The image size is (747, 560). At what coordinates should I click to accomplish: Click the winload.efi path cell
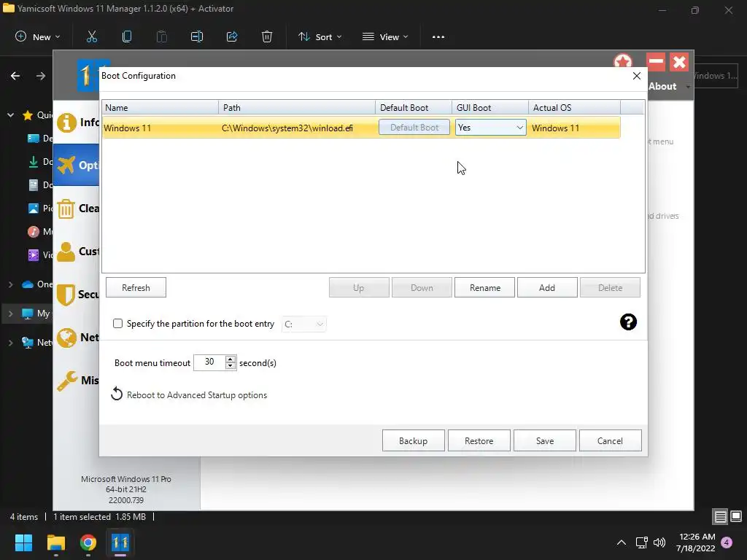click(287, 128)
